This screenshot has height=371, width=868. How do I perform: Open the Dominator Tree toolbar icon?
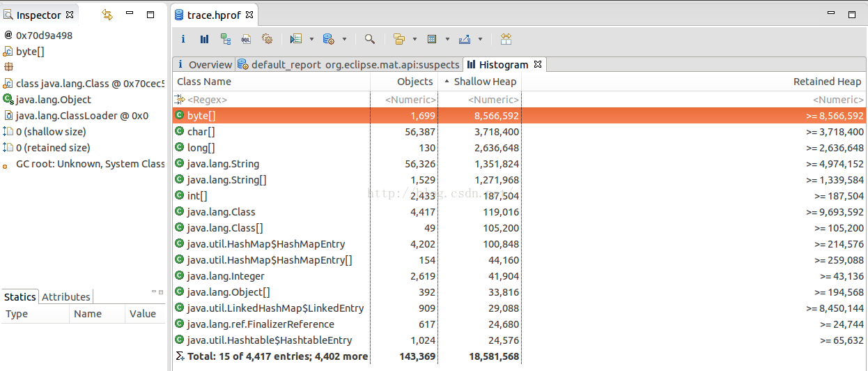[225, 39]
